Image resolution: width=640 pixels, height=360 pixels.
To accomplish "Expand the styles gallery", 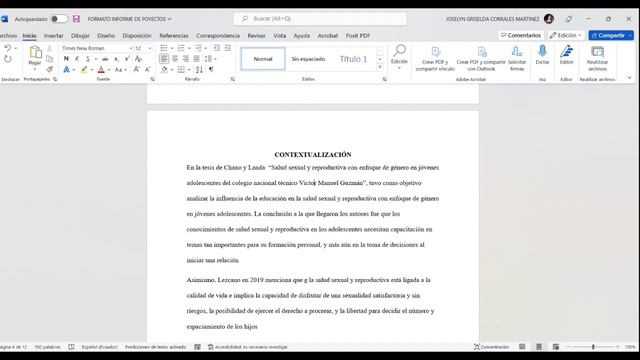I will (x=380, y=67).
